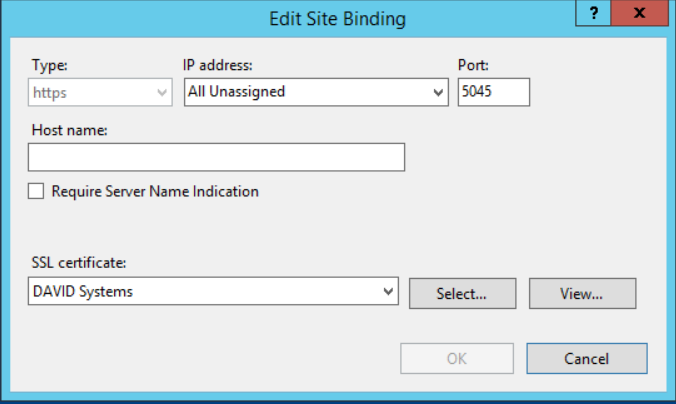Open certificate details with View... button

point(582,294)
